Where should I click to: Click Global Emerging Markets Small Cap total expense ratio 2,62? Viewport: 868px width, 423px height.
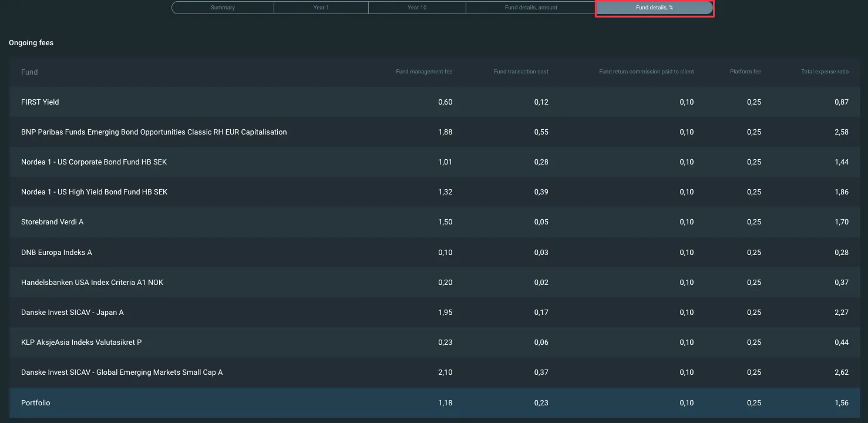pos(842,372)
